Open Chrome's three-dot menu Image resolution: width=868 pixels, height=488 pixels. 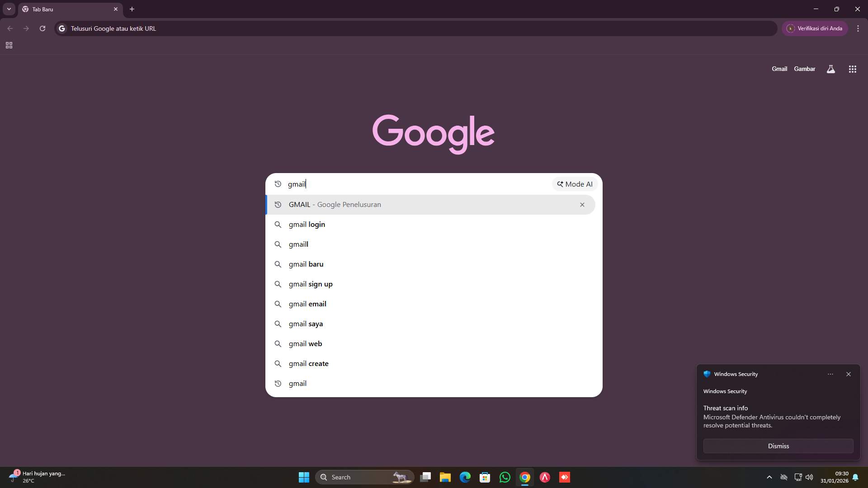pos(858,28)
